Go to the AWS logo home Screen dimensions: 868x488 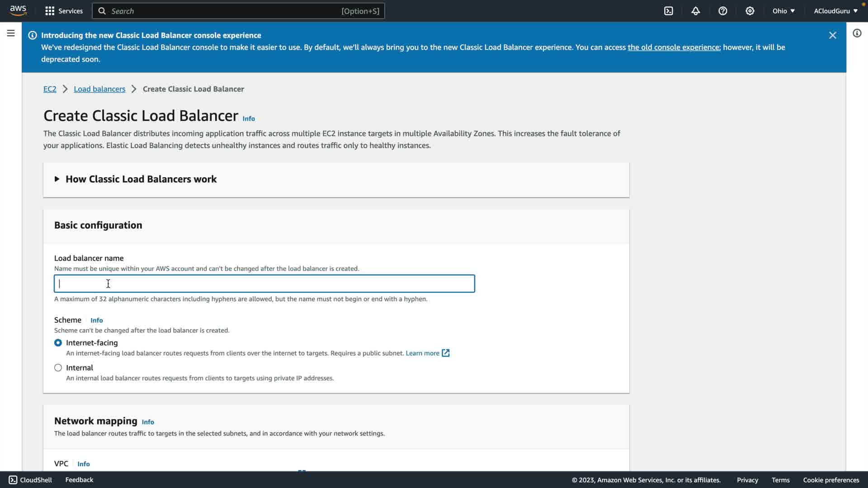(18, 10)
